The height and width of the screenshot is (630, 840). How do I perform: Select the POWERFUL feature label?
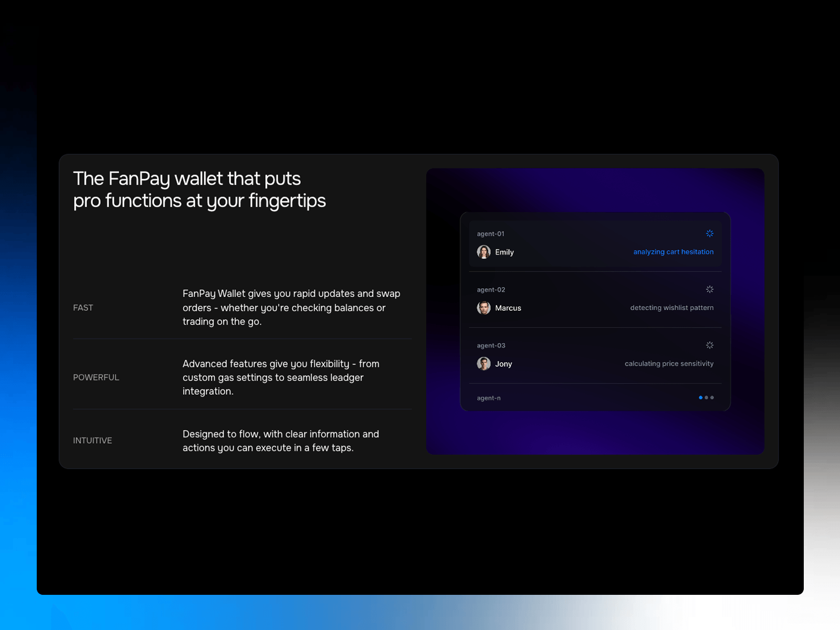pos(96,377)
